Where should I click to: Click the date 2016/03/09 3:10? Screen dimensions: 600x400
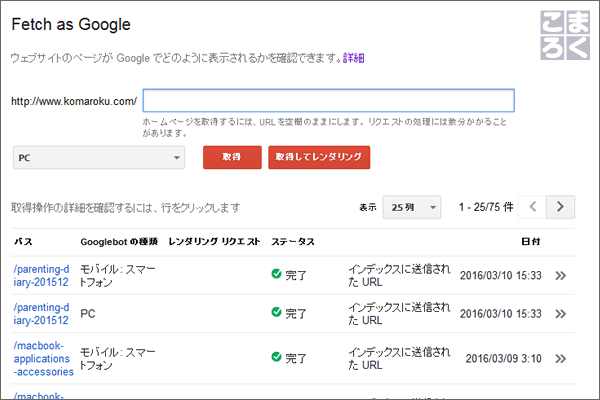coord(503,359)
